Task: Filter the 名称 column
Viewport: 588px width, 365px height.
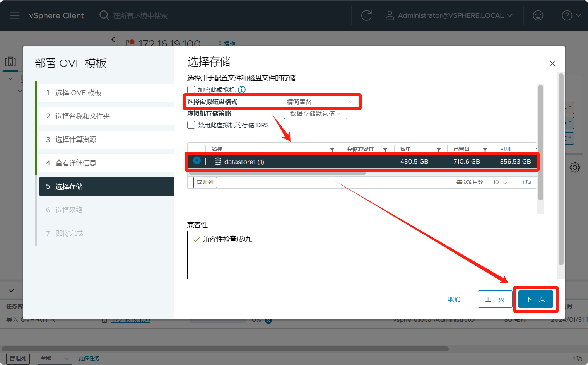Action: [x=332, y=150]
